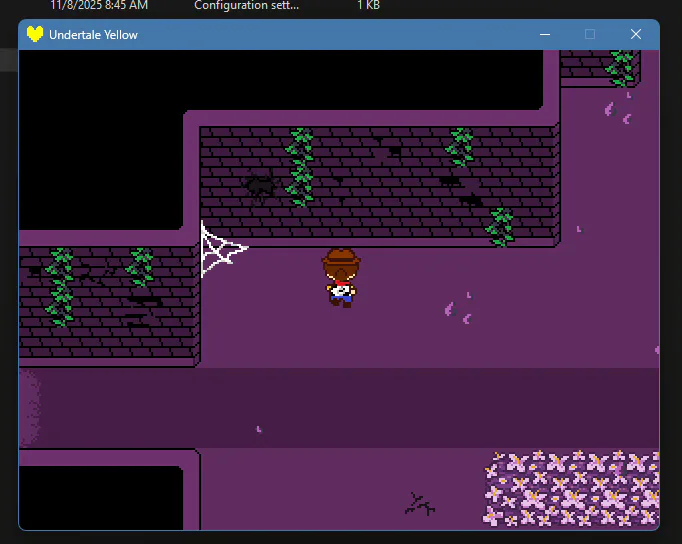Image resolution: width=682 pixels, height=544 pixels.
Task: Click the dark spider shadow on brick wall
Action: pos(261,187)
